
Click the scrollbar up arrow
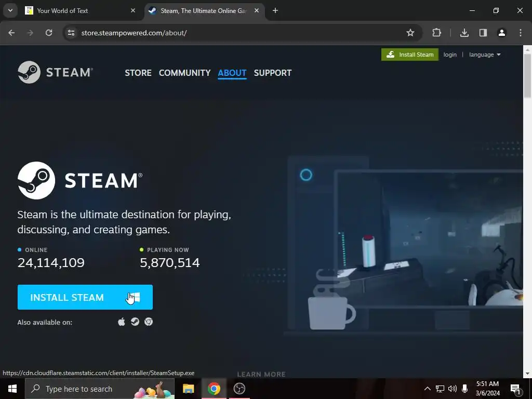click(528, 49)
